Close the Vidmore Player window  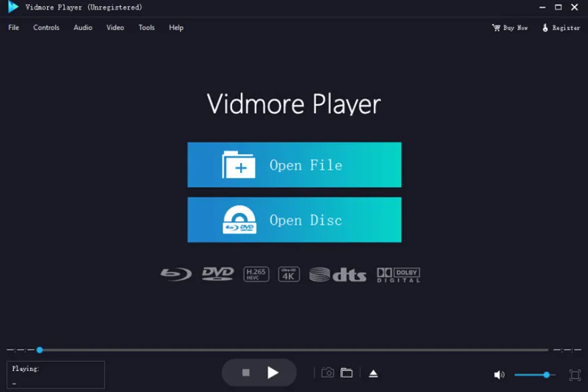[x=574, y=7]
